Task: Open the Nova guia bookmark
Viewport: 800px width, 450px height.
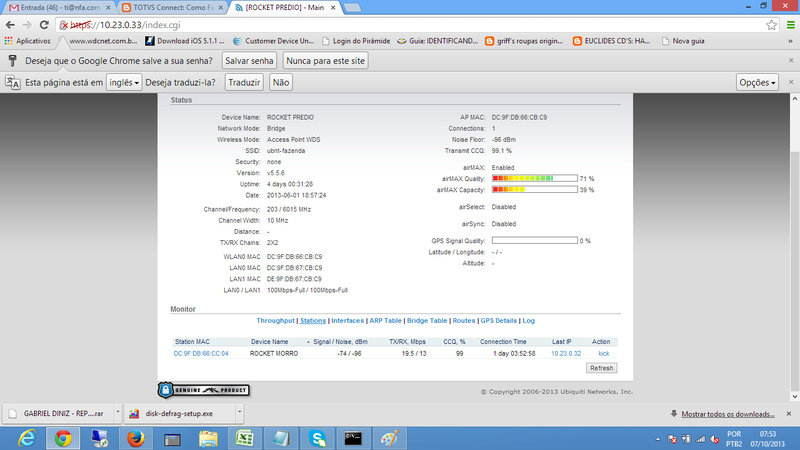Action: click(x=683, y=41)
